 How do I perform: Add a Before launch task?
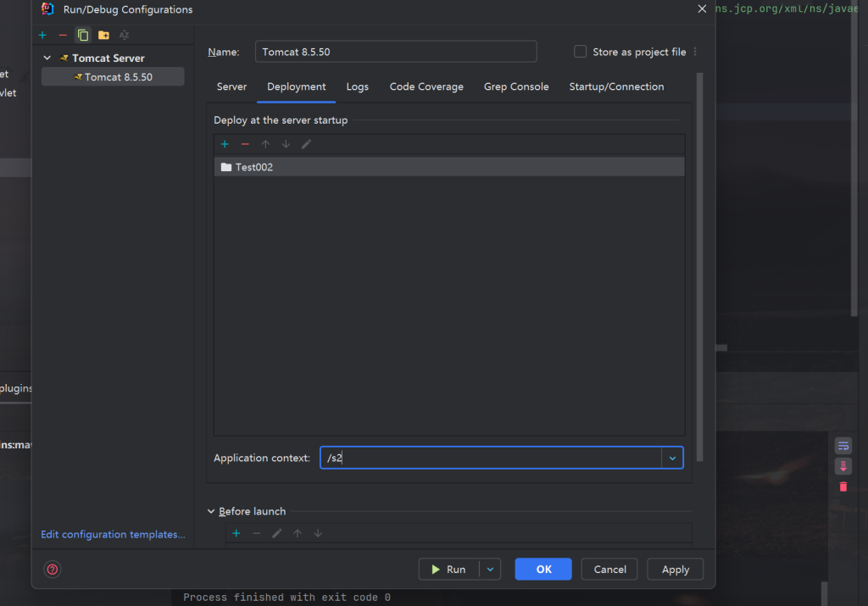(x=236, y=533)
